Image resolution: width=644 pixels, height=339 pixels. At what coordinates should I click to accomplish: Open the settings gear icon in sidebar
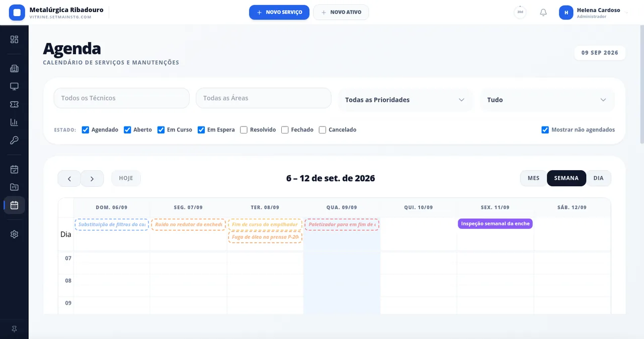(x=14, y=234)
